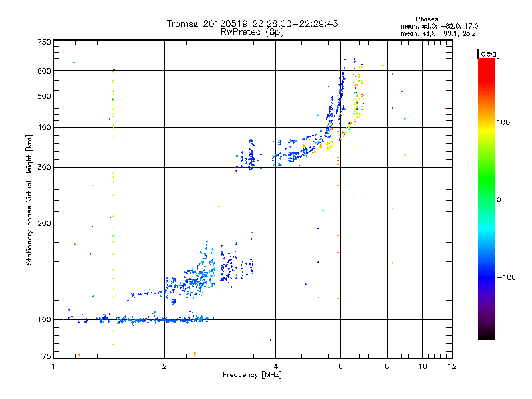Click the '400' y-axis tick label
The width and height of the screenshot is (532, 399).
44,128
